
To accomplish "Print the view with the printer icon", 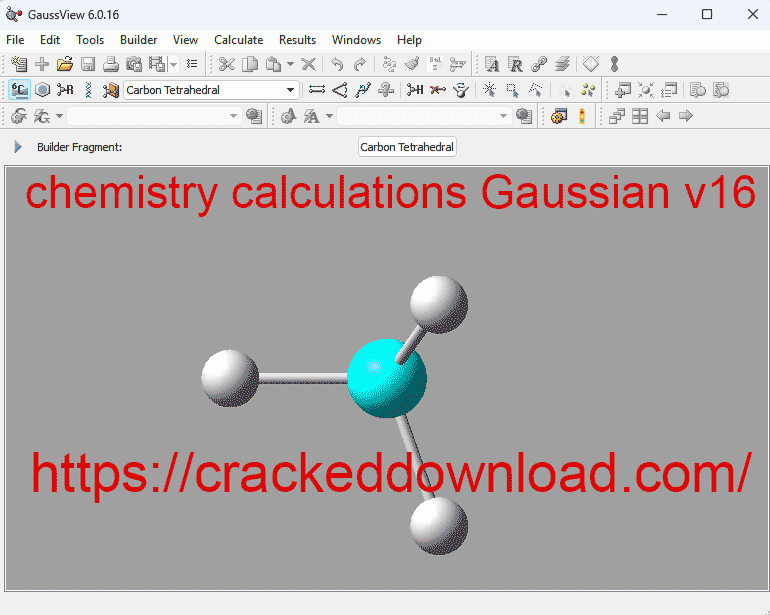I will tap(111, 64).
